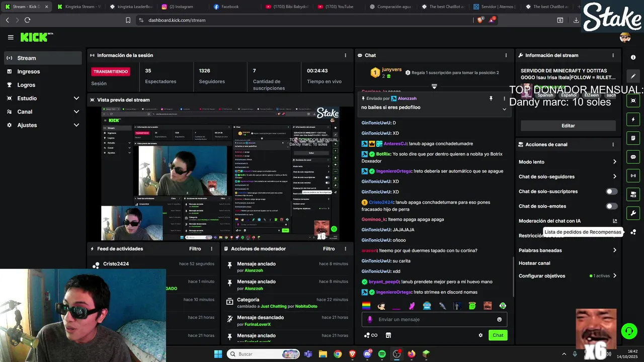Open the Chat panel three-dot menu
644x362 pixels.
click(x=506, y=55)
